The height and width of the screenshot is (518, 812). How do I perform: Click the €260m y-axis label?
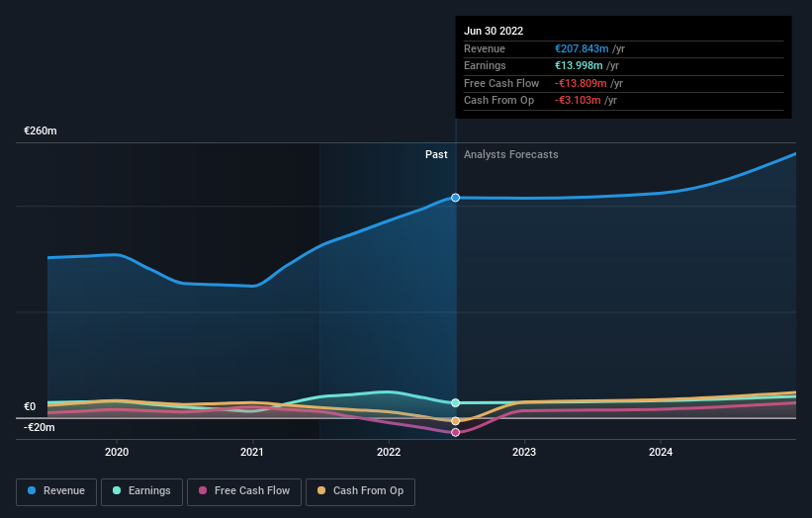click(x=41, y=130)
